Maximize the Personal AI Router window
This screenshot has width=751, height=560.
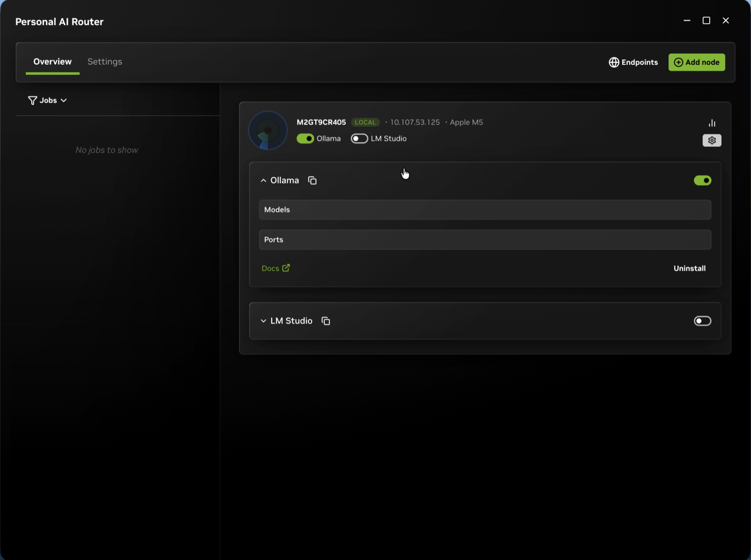pos(706,21)
